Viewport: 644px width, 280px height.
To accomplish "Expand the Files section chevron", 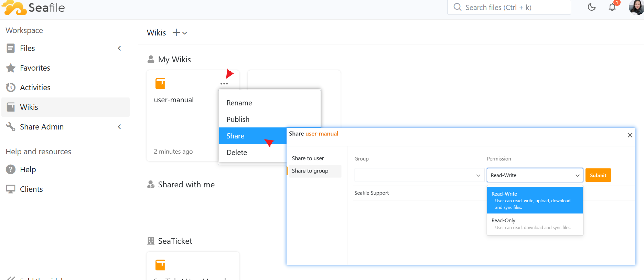I will pos(119,48).
